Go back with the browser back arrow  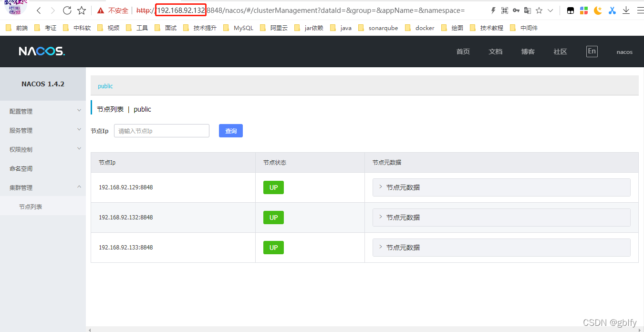click(39, 10)
